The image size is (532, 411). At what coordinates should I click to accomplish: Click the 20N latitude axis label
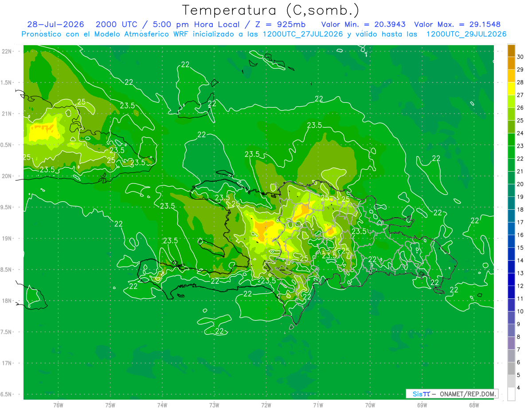point(7,176)
